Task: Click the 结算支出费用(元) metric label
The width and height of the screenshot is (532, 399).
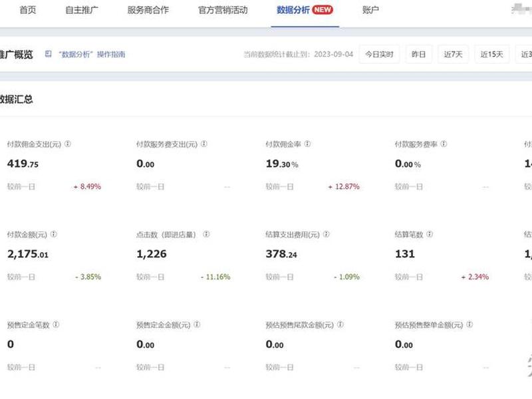Action: click(293, 235)
